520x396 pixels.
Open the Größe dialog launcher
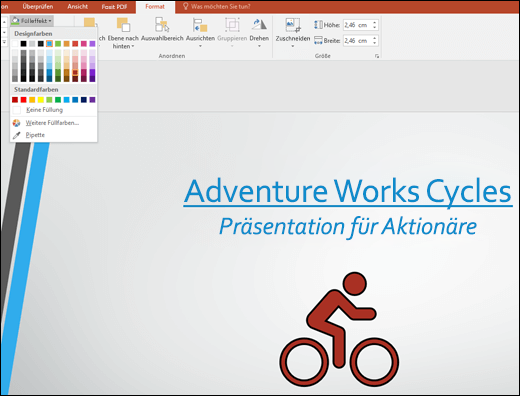(377, 56)
